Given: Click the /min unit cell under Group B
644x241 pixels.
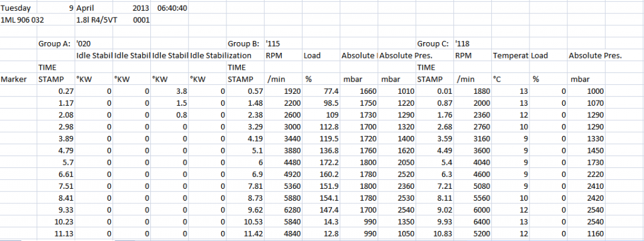Looking at the screenshot, I should [x=284, y=79].
